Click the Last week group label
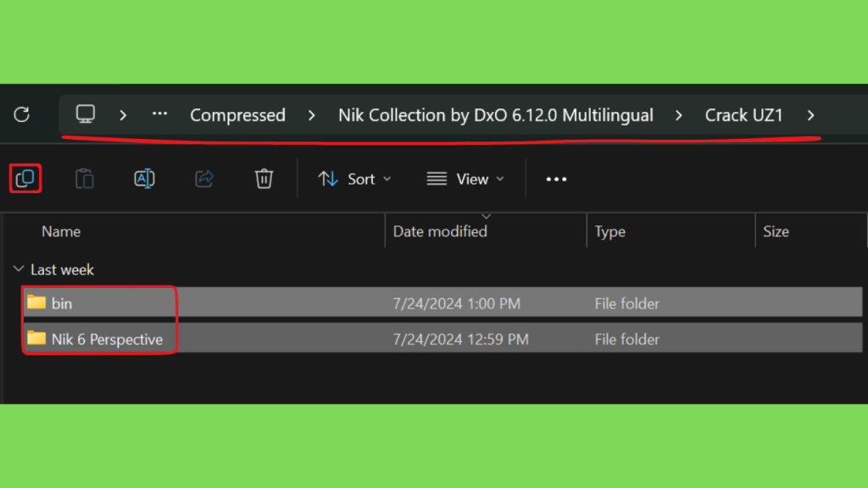 (62, 269)
